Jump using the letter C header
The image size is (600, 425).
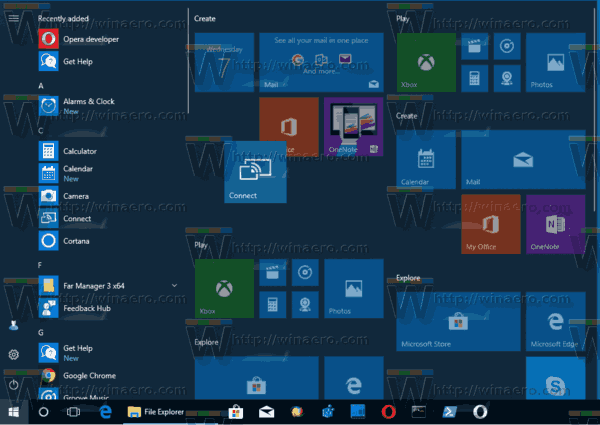coord(41,131)
